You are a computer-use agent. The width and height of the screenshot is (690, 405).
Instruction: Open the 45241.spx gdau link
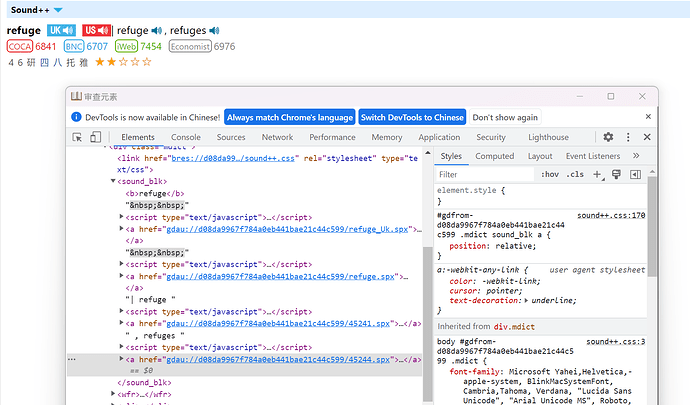tap(278, 324)
